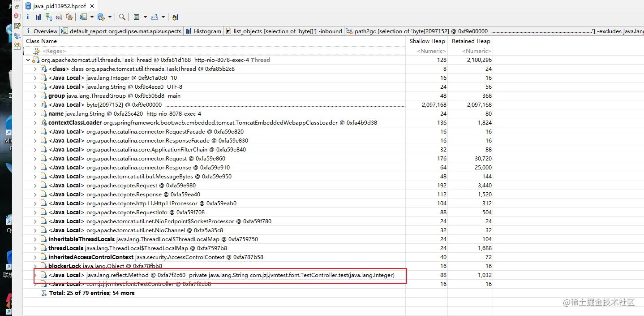The width and height of the screenshot is (644, 316).
Task: Click Total: 25 of 79 entries row
Action: pyautogui.click(x=258, y=293)
